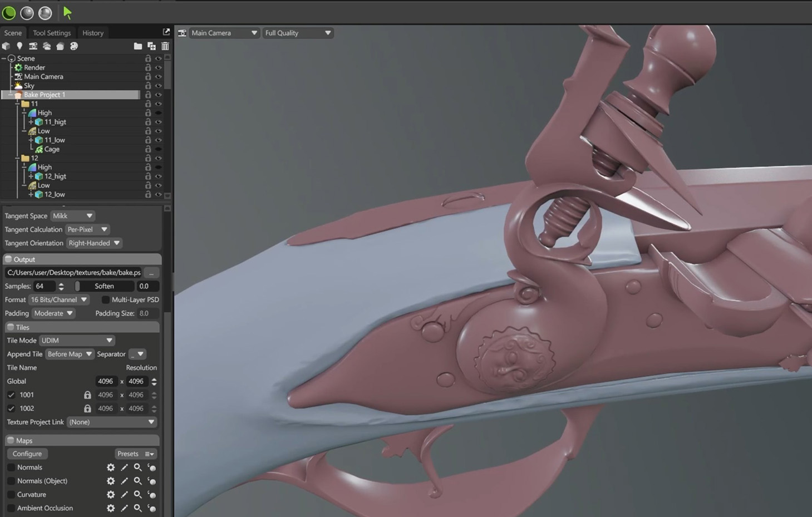Screen dimensions: 812x517
Task: Click the middle gray sphere view-mode button
Action: pos(27,12)
